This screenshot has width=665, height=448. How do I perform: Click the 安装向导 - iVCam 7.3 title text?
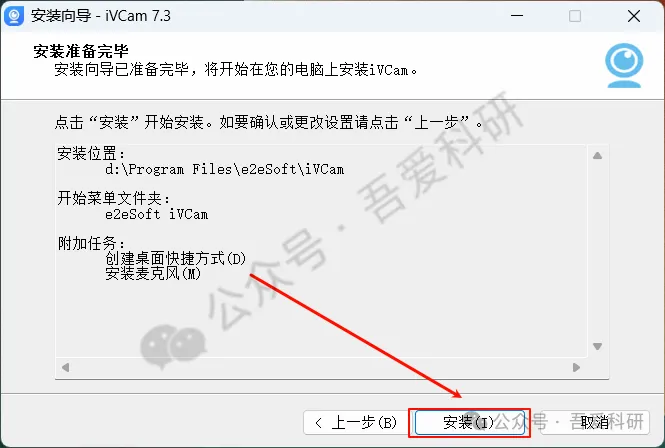tap(101, 16)
